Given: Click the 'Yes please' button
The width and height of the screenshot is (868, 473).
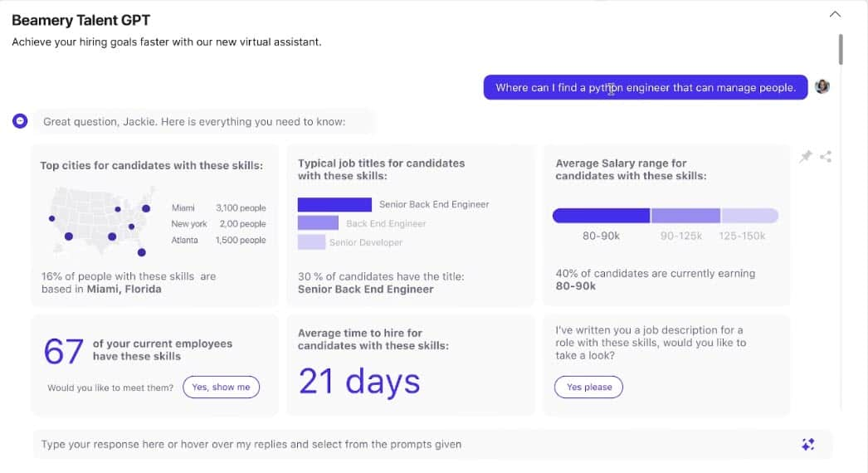Looking at the screenshot, I should [x=588, y=387].
